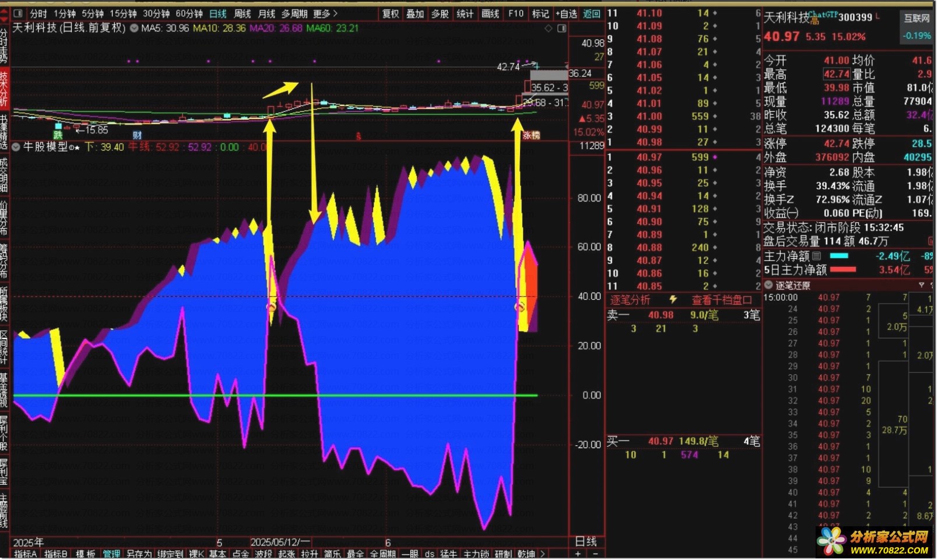This screenshot has width=938, height=560.
Task: Click stock code 300399
Action: point(855,17)
